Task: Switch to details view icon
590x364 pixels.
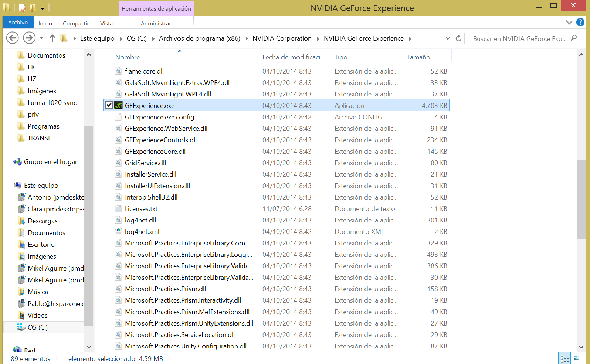Action: [565, 358]
